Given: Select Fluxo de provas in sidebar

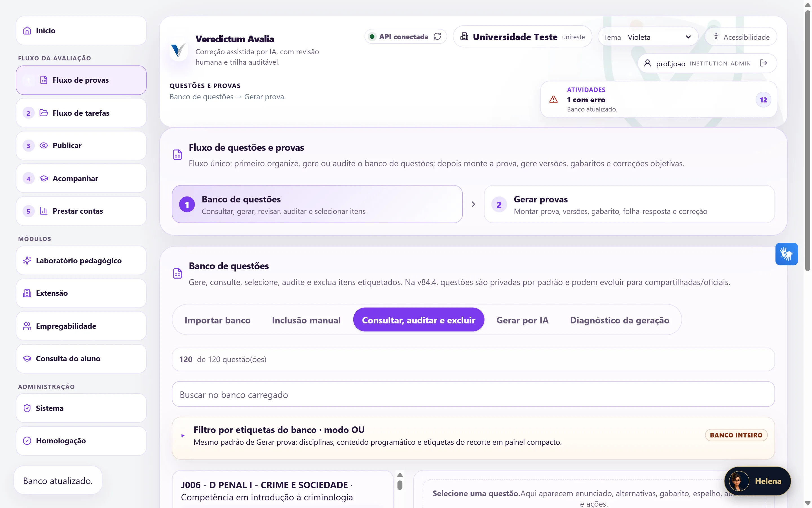Looking at the screenshot, I should [x=81, y=80].
